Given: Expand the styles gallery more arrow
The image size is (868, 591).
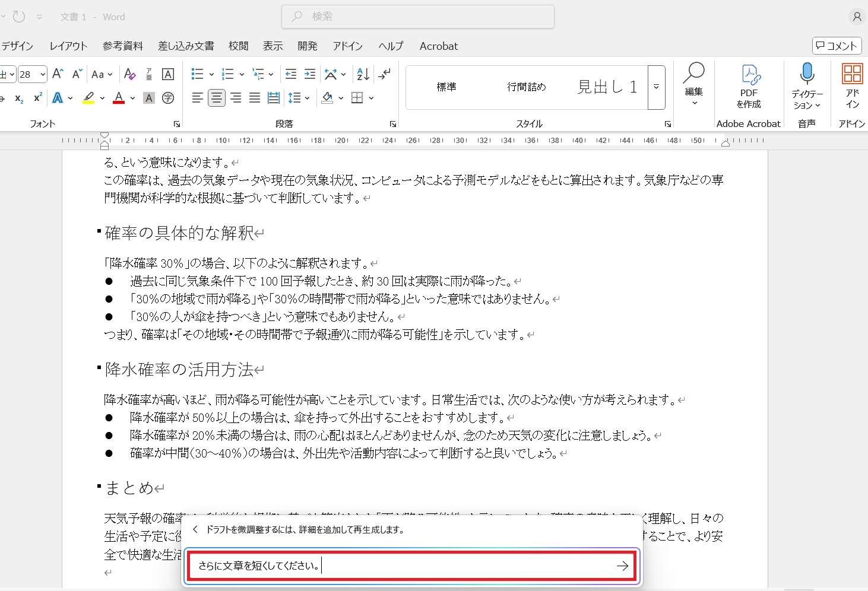Looking at the screenshot, I should click(x=656, y=87).
